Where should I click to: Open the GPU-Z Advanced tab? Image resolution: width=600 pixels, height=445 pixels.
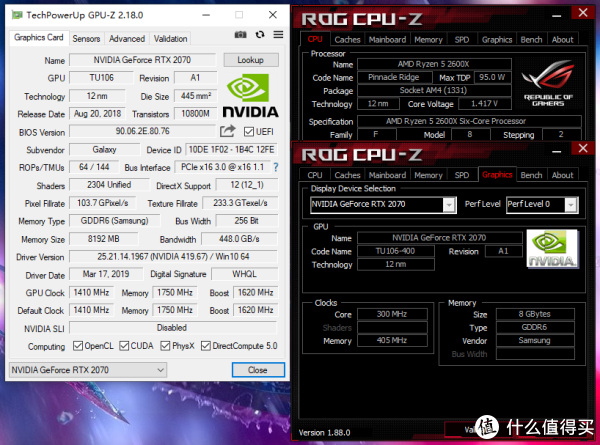click(127, 39)
